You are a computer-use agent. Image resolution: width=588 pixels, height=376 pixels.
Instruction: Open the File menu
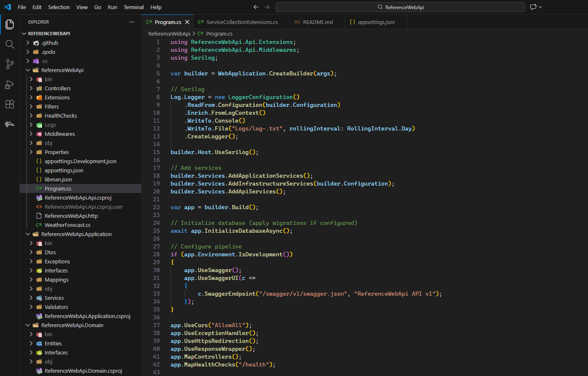[x=22, y=7]
